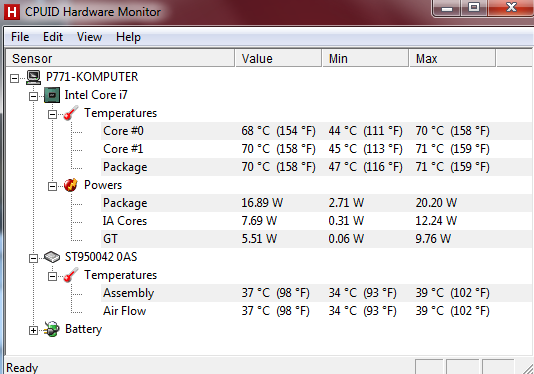Open the Help menu

pos(128,37)
